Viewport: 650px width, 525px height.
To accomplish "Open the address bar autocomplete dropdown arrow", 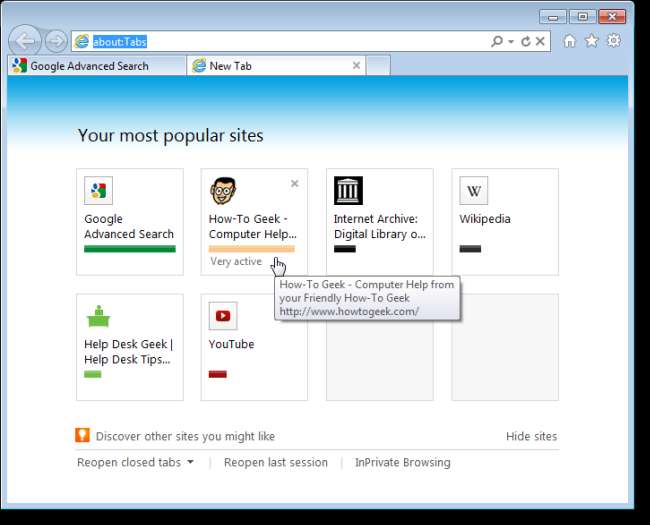I will point(511,41).
